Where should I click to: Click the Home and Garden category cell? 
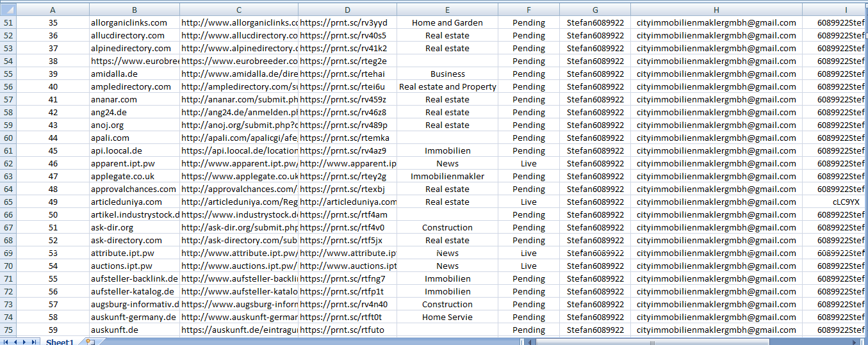point(448,22)
